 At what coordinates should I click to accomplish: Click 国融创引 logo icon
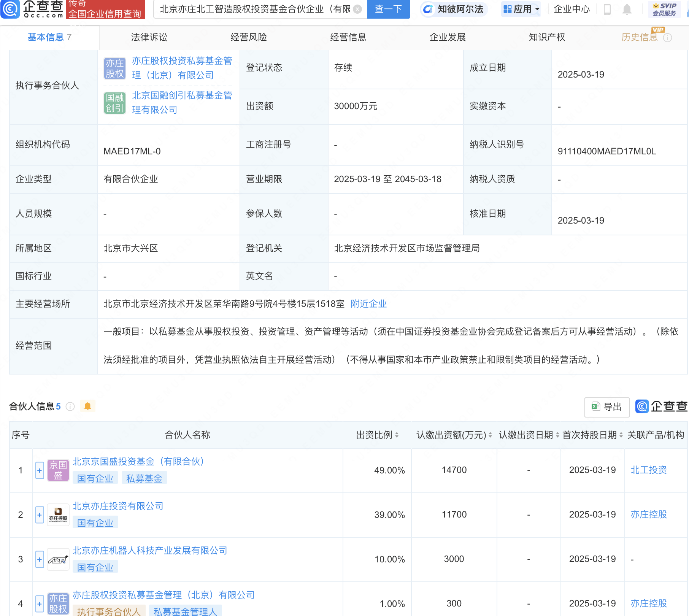pyautogui.click(x=115, y=103)
